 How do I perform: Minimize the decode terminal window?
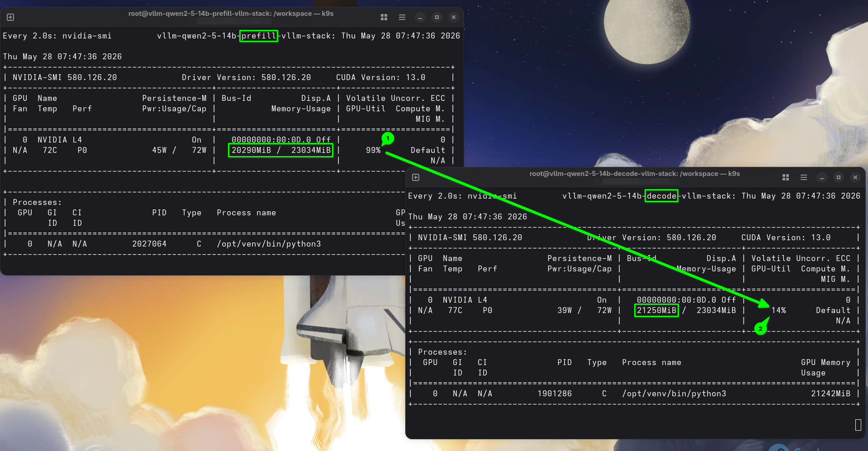(822, 178)
